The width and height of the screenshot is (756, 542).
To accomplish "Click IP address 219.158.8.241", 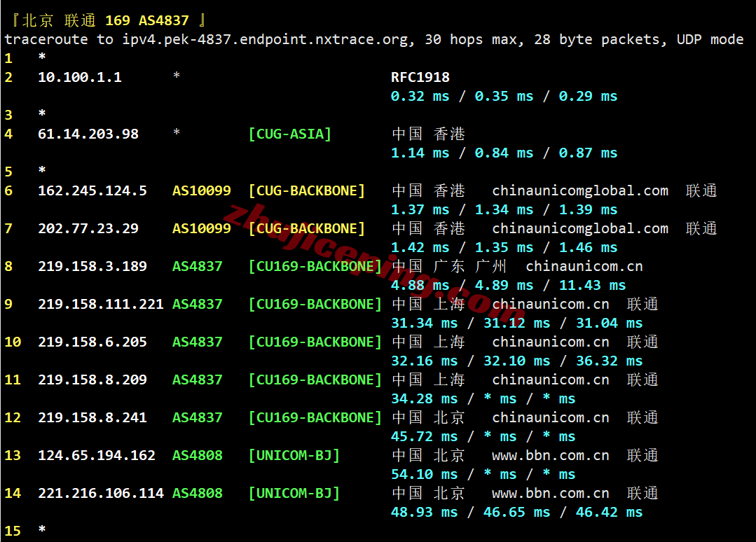I will pos(92,417).
